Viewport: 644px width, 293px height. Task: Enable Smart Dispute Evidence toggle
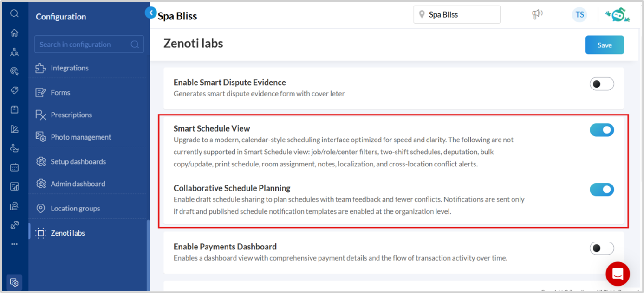coord(602,84)
